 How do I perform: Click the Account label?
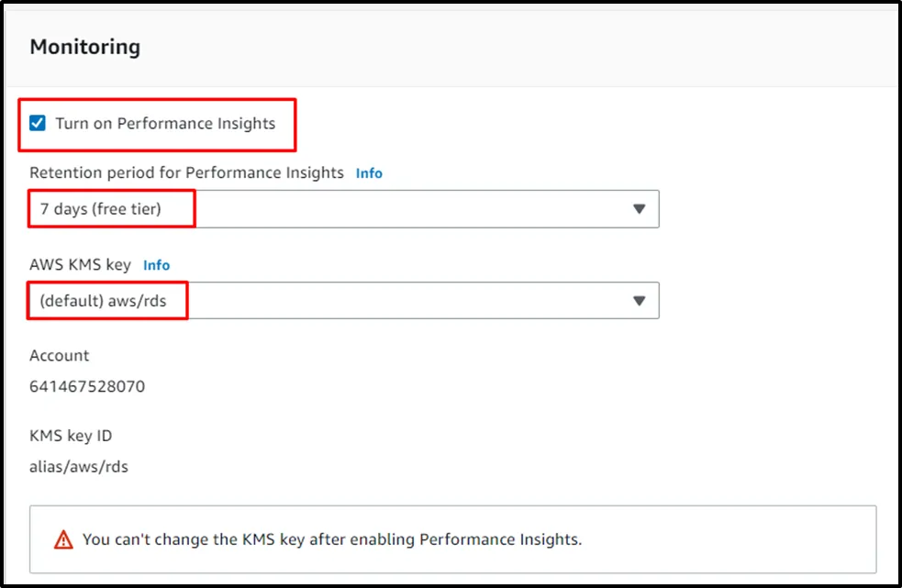pos(60,355)
